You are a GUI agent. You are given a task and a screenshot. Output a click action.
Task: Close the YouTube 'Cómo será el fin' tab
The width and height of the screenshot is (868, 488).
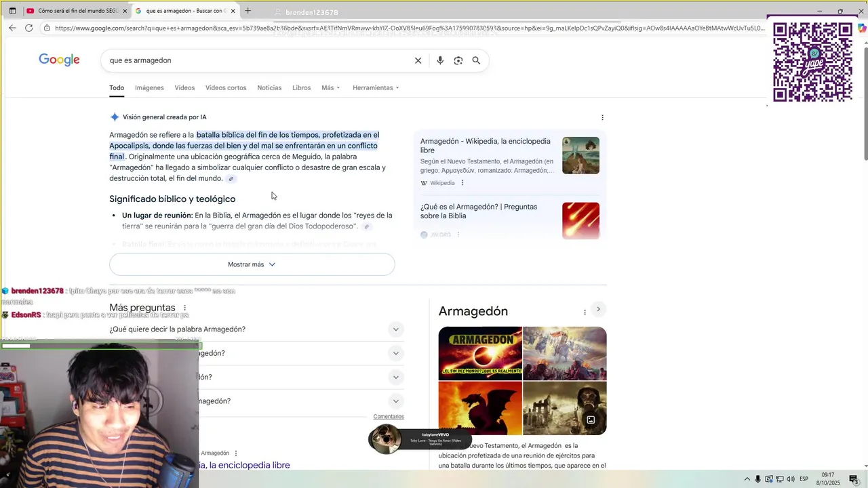(124, 11)
